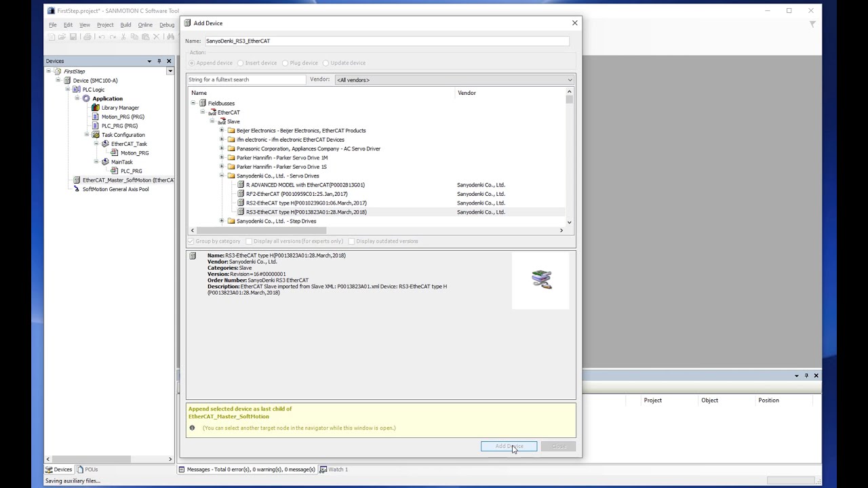Pin the Devices panel with pushpin icon
This screenshot has width=868, height=488.
(159, 61)
